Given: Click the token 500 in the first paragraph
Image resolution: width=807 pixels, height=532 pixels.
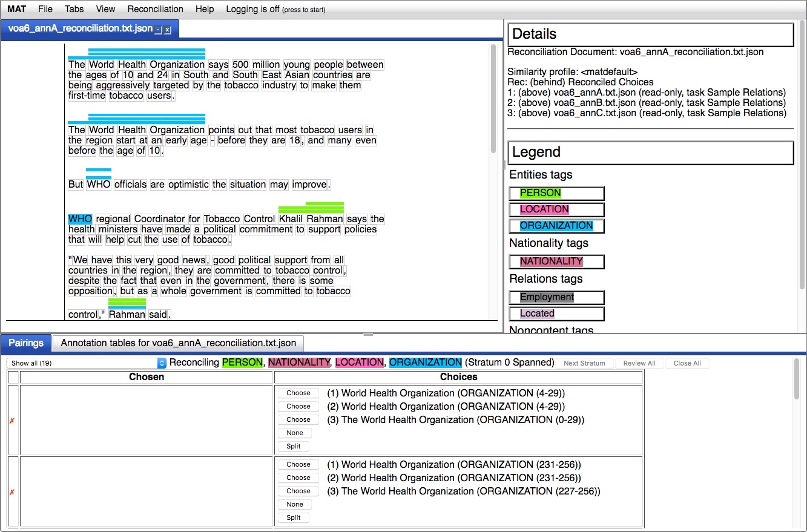Looking at the screenshot, I should 240,65.
